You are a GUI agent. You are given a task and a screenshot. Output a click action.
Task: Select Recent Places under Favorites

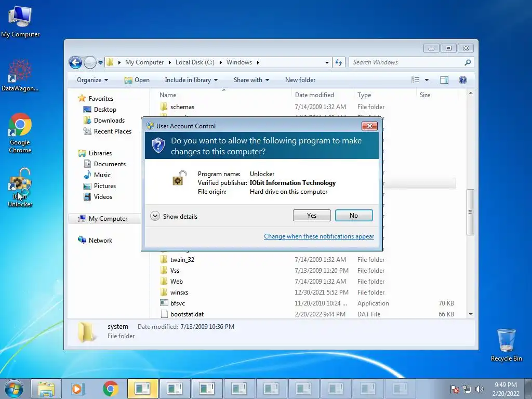pos(112,131)
